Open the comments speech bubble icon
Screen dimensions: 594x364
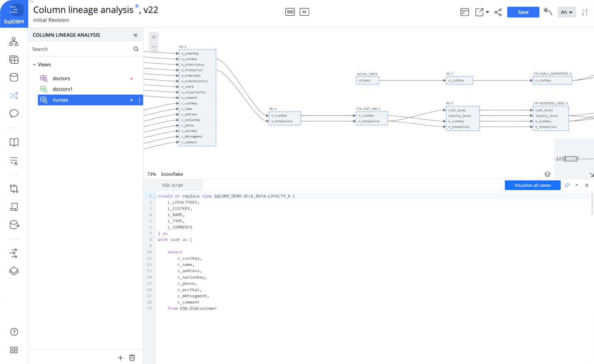coord(14,113)
